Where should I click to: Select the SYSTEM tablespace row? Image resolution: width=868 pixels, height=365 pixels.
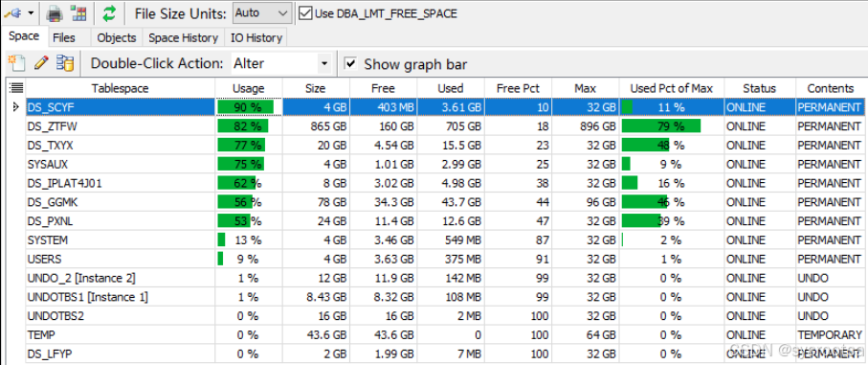(x=445, y=240)
